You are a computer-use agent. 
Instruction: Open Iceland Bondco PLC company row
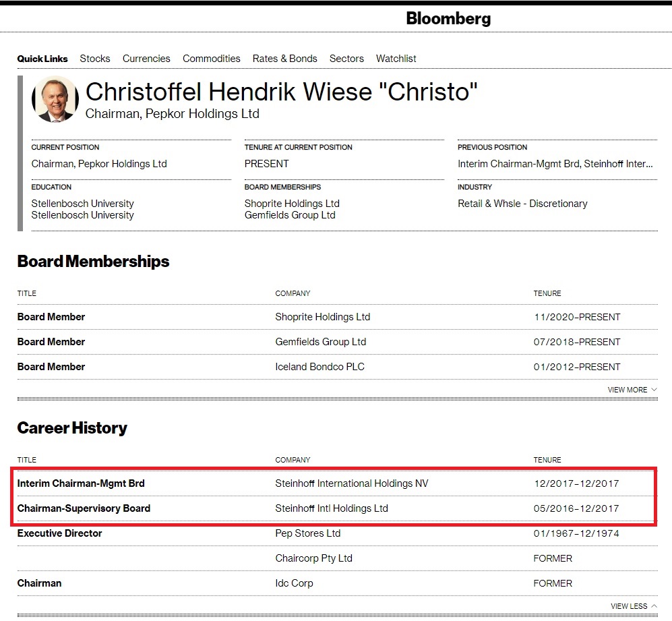tap(319, 367)
